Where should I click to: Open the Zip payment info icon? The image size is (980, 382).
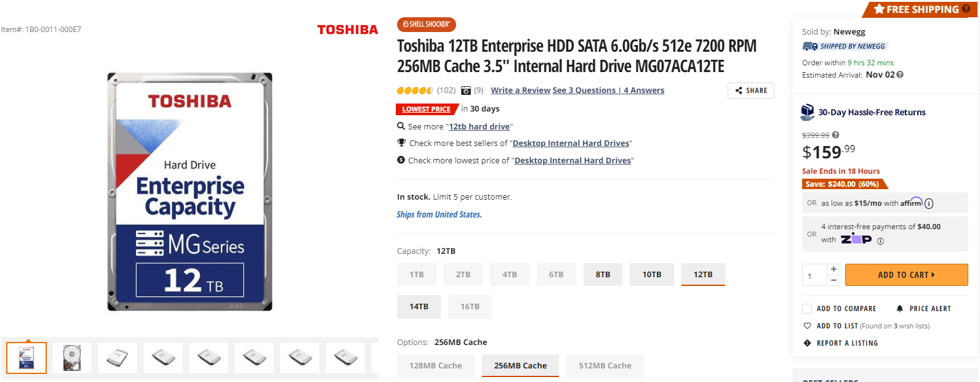(880, 241)
